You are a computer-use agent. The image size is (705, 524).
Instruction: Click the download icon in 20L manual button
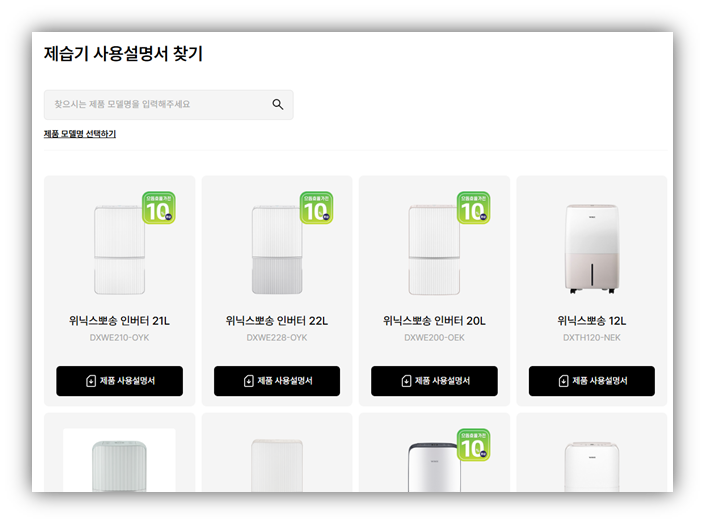tap(406, 381)
